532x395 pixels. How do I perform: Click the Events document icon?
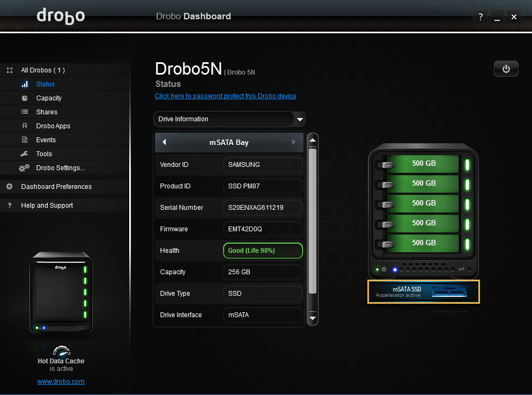[x=25, y=140]
